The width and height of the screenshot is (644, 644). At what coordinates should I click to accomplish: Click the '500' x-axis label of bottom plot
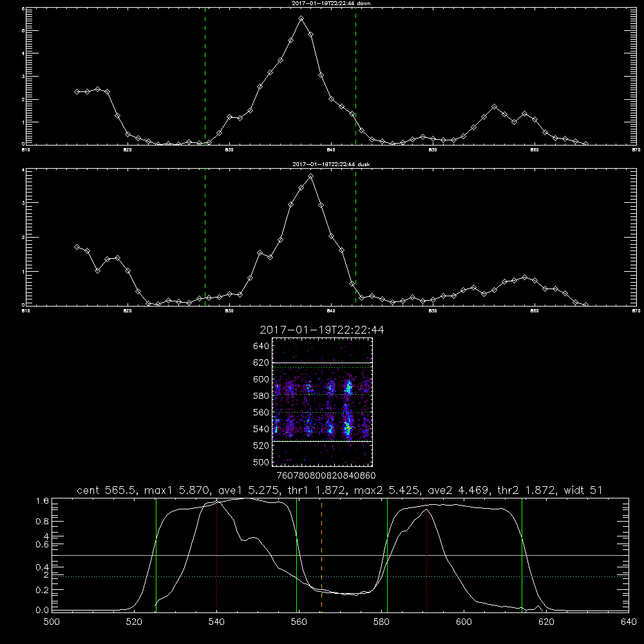tap(52, 622)
